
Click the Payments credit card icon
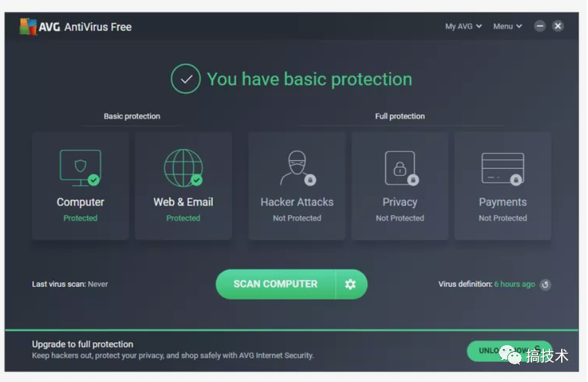pyautogui.click(x=503, y=169)
